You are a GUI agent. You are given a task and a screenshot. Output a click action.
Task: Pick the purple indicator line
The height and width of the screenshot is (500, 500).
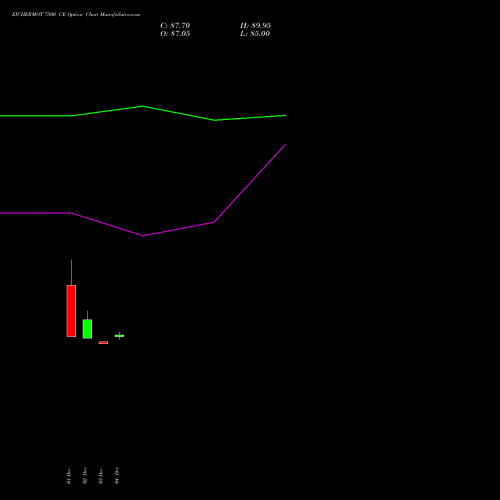click(x=143, y=235)
